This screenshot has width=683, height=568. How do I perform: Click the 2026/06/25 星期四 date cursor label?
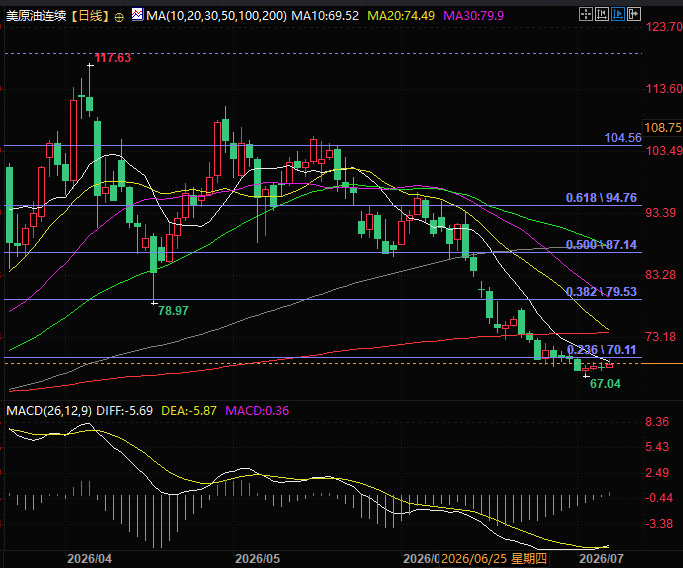click(494, 559)
